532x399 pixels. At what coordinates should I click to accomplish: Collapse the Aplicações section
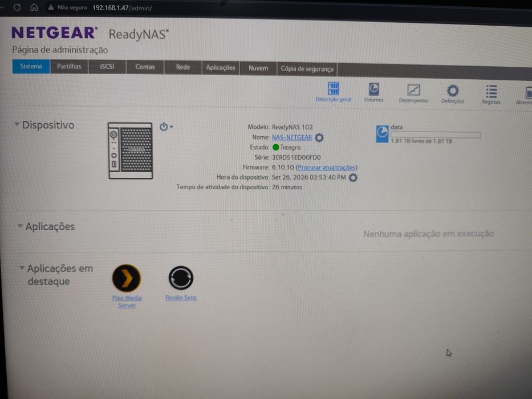(x=20, y=226)
